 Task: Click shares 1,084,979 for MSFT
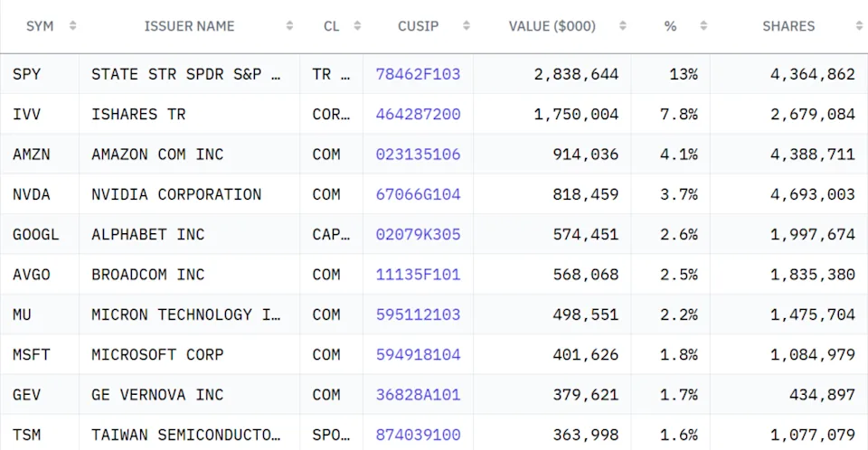[x=813, y=355]
